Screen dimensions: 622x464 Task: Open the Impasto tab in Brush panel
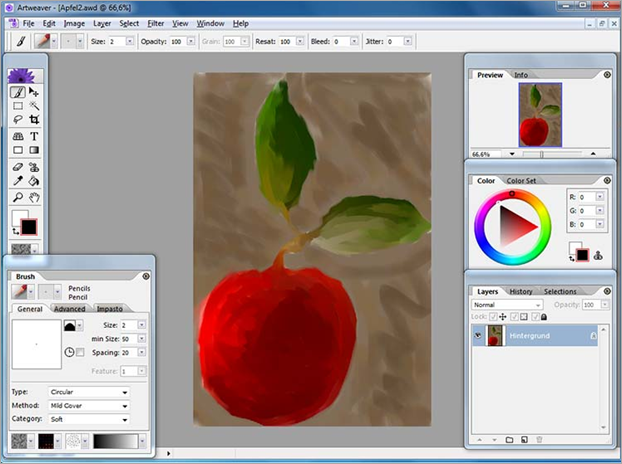[109, 309]
